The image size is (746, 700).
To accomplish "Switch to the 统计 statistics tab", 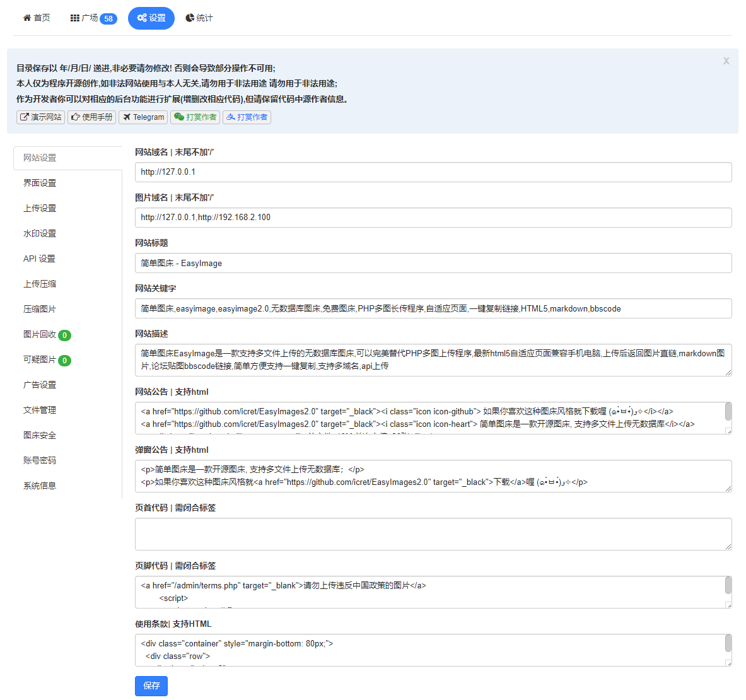I will tap(199, 18).
